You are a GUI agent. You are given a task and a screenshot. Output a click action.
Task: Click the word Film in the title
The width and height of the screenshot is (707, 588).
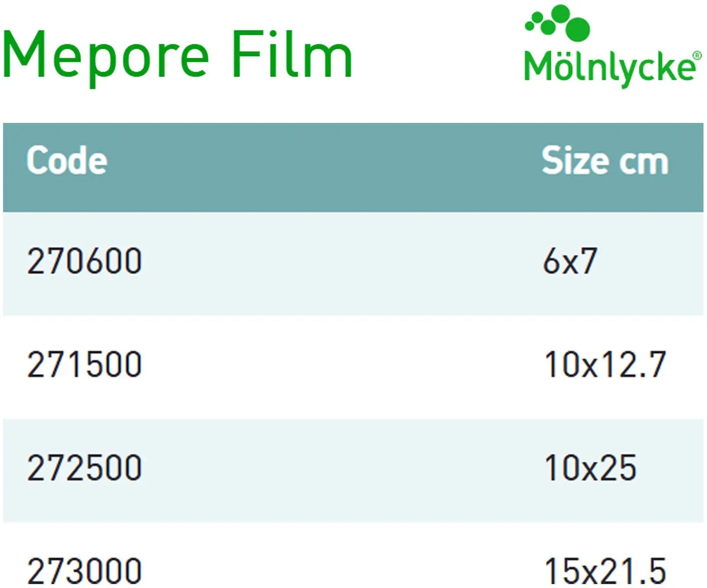[291, 55]
